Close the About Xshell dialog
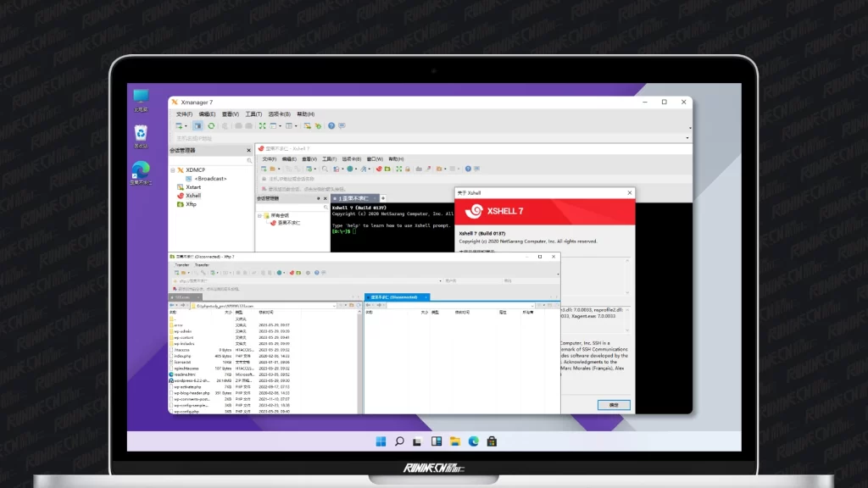This screenshot has height=488, width=868. point(628,193)
